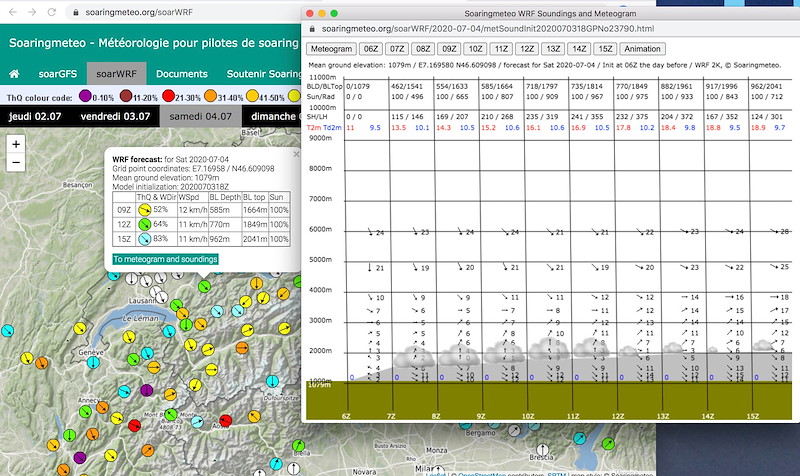
Task: Click the main browser address bar
Action: [x=184, y=12]
